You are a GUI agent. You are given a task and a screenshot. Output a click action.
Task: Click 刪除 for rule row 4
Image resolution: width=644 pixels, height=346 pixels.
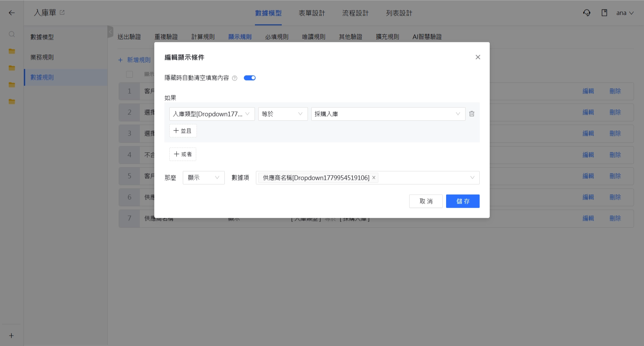615,155
